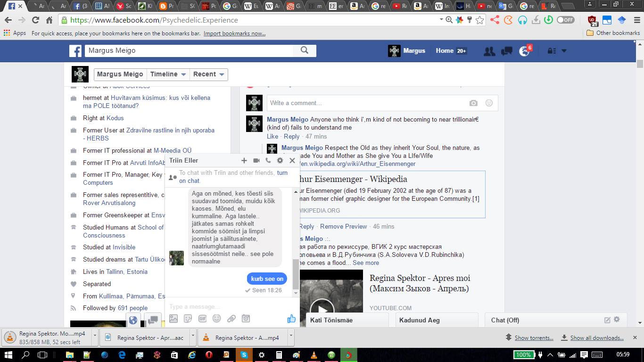
Task: Open Apps shortcut in bookmarks bar
Action: coord(15,33)
